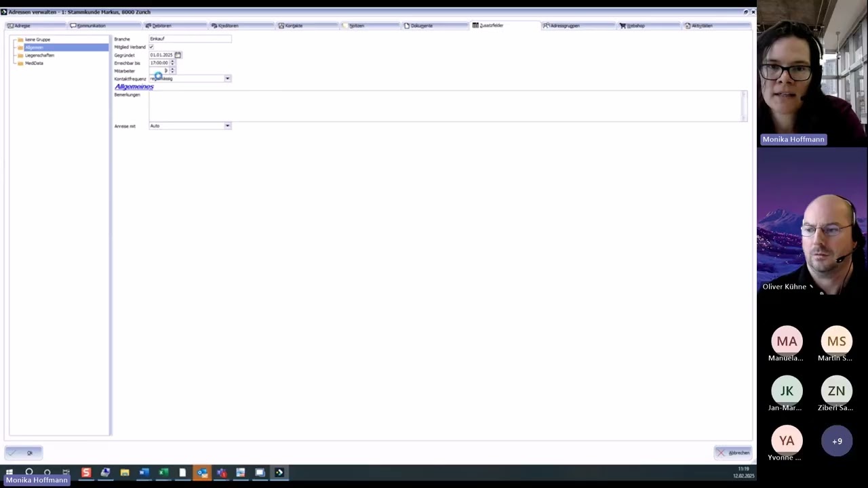This screenshot has height=488, width=868.
Task: Click the Liegenschaften folder icon
Action: click(x=20, y=56)
